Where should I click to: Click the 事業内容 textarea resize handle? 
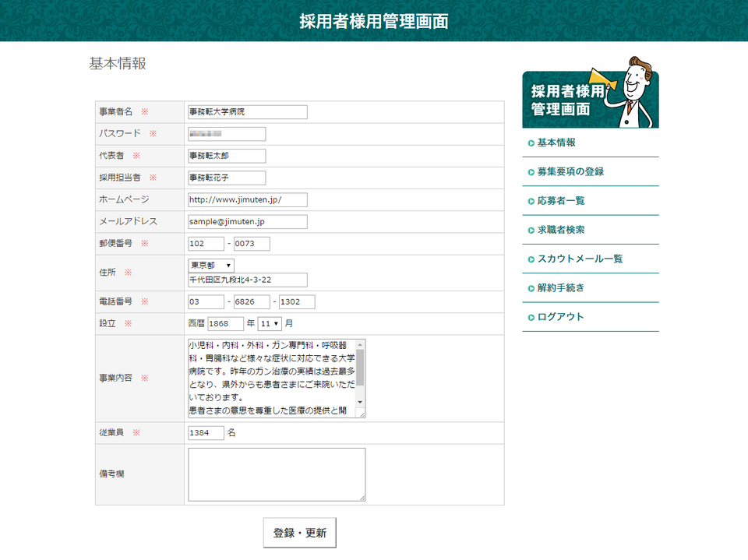[x=362, y=414]
